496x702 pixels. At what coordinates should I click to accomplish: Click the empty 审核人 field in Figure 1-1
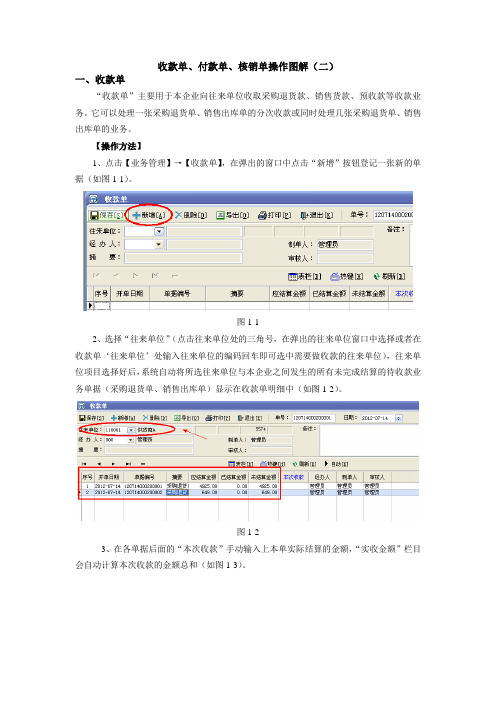[x=345, y=258]
